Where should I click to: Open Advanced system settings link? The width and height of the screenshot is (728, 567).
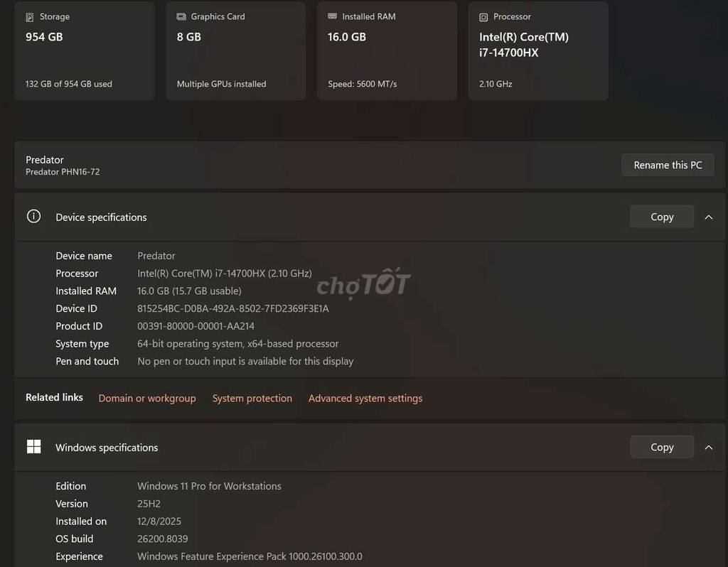point(365,398)
